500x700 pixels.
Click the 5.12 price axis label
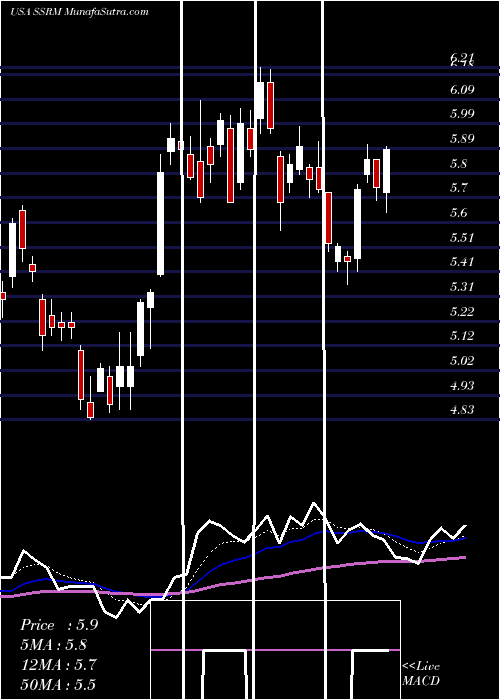[462, 336]
